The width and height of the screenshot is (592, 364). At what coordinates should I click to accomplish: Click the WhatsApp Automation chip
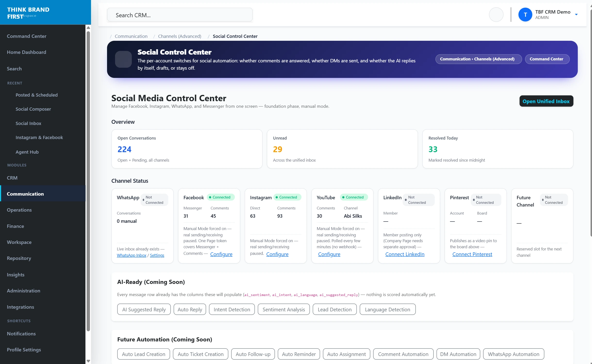513,354
